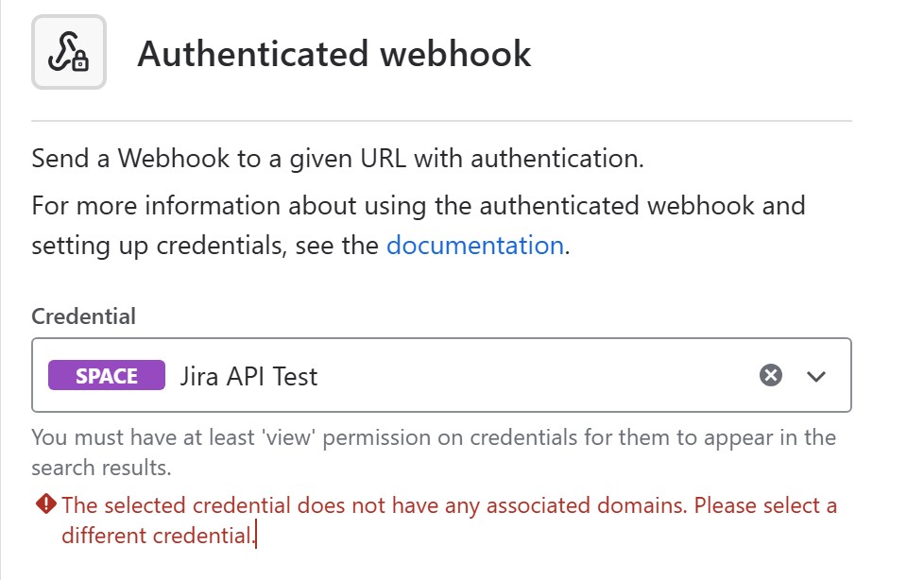Open the documentation link
924x580 pixels.
475,246
